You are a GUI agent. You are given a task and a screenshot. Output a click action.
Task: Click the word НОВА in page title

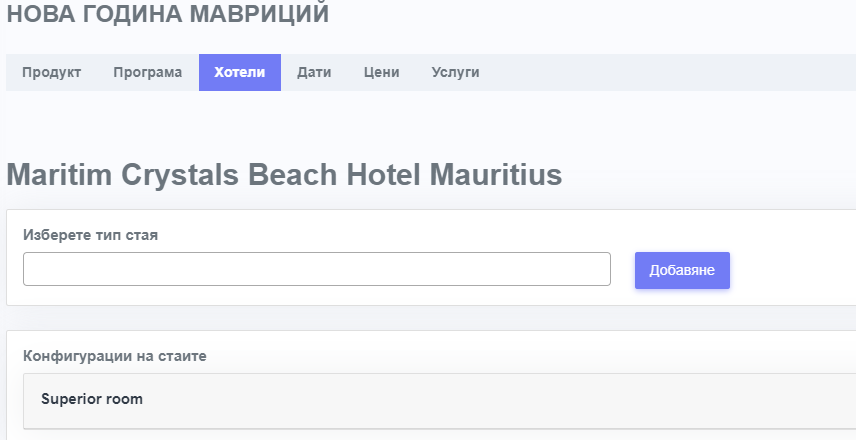[x=39, y=15]
